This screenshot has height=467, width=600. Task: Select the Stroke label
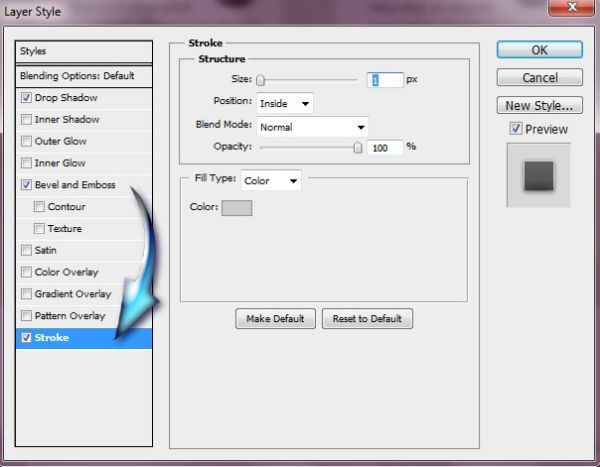pos(52,338)
